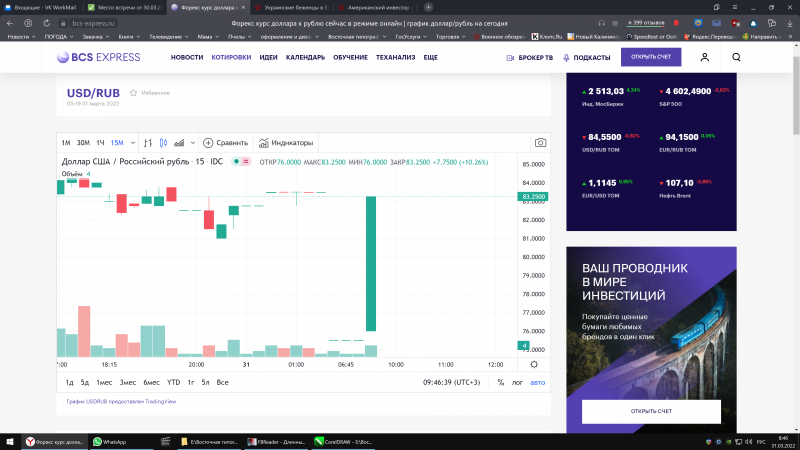Click the current price label 83.2500
Image resolution: width=800 pixels, height=450 pixels.
pos(533,197)
